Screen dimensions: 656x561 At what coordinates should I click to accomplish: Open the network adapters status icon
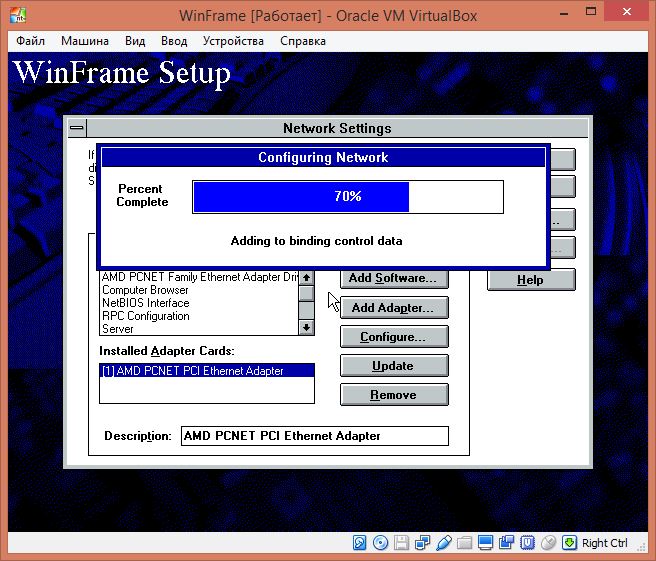(x=423, y=543)
